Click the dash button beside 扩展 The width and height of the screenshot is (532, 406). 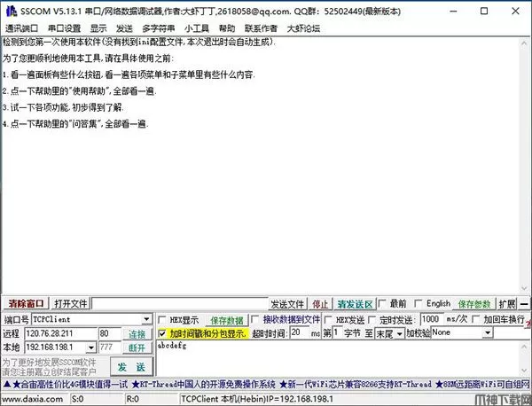click(524, 304)
